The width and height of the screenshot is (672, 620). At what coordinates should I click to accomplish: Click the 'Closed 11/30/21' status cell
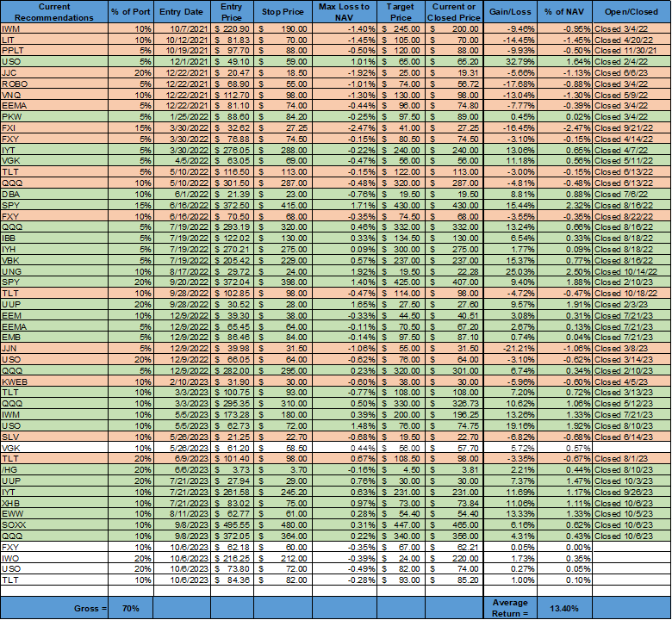click(x=632, y=51)
